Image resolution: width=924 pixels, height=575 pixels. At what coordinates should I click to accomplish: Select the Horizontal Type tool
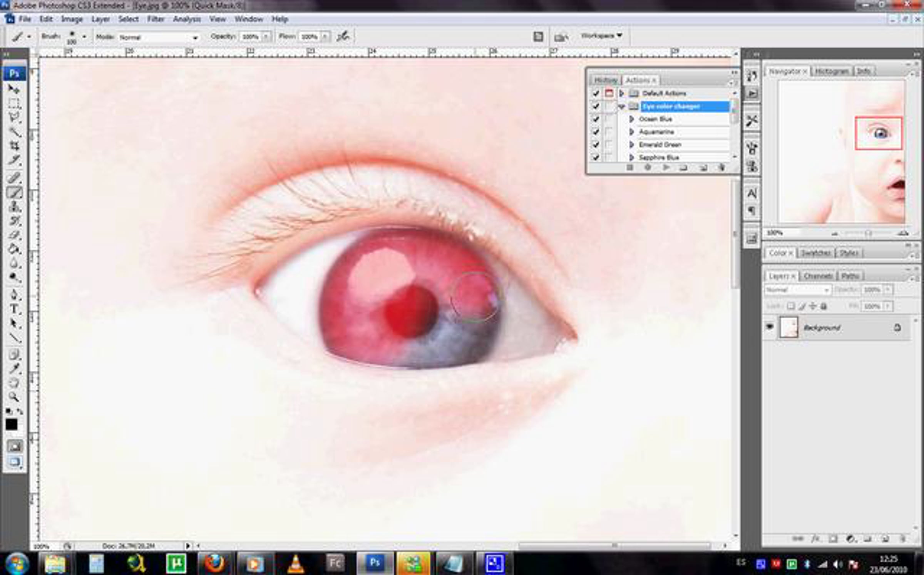point(14,309)
